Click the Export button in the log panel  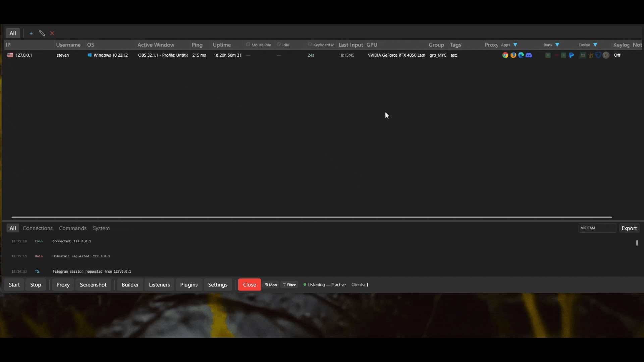tap(629, 228)
